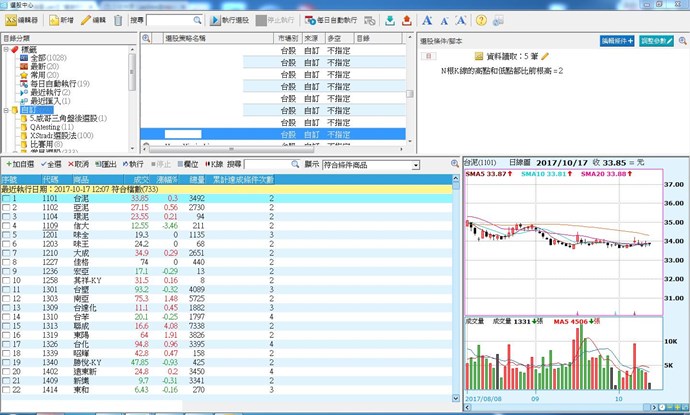This screenshot has width=690, height=415.
Task: Toggle the checkbox for stock 1301 台塑
Action: click(x=7, y=289)
